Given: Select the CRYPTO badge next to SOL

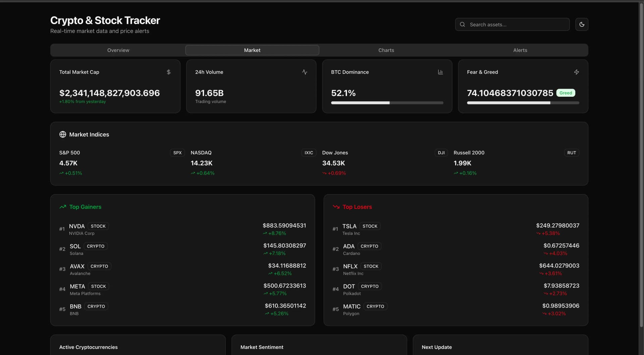Looking at the screenshot, I should [x=95, y=246].
